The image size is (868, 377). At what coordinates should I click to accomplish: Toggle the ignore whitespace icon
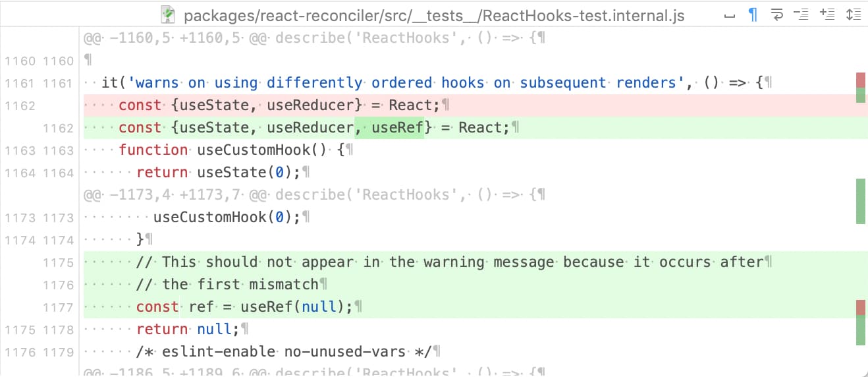coord(729,14)
